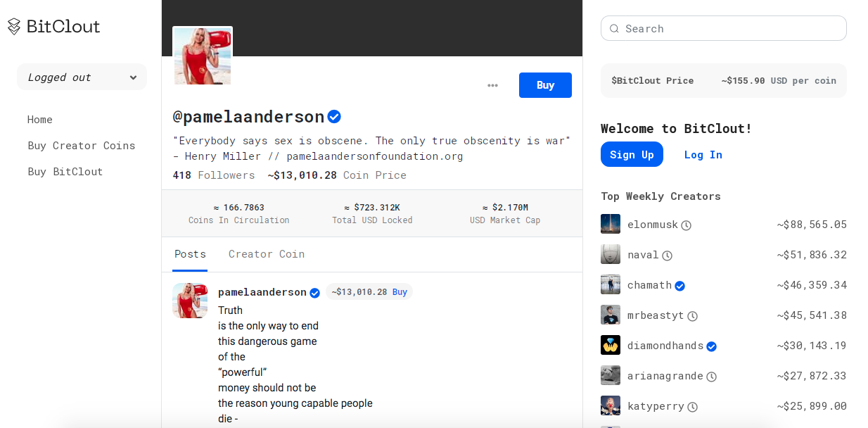Screen dimensions: 868x428
Task: Click the Top Weekly Creators heading
Action: click(660, 196)
